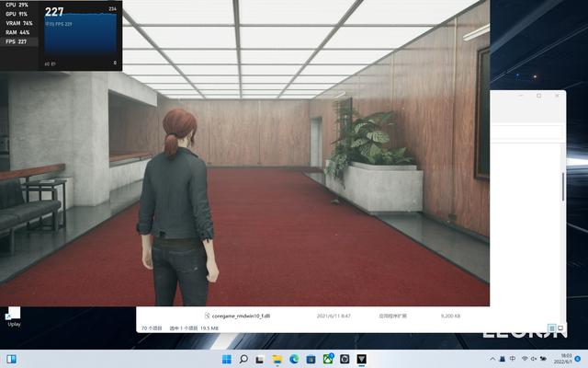
Task: Open the Windows Start menu
Action: coord(227,359)
